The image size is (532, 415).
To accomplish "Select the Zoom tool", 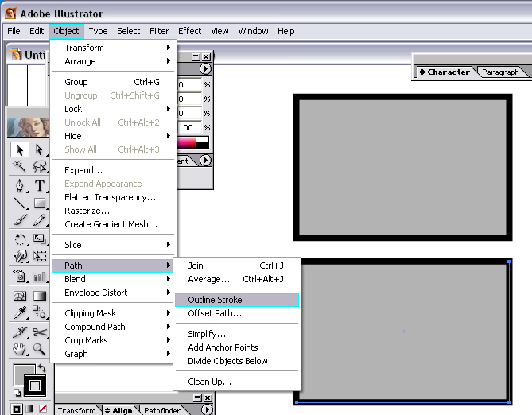I will click(40, 348).
